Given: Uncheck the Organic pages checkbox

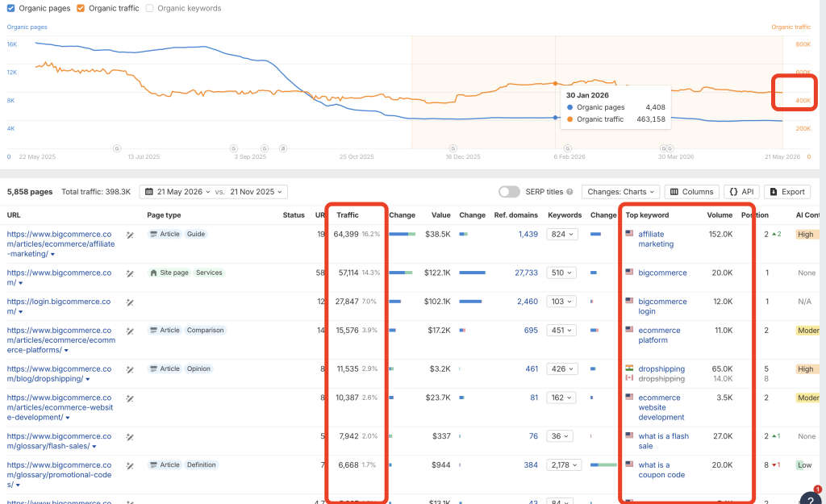Looking at the screenshot, I should [x=10, y=8].
